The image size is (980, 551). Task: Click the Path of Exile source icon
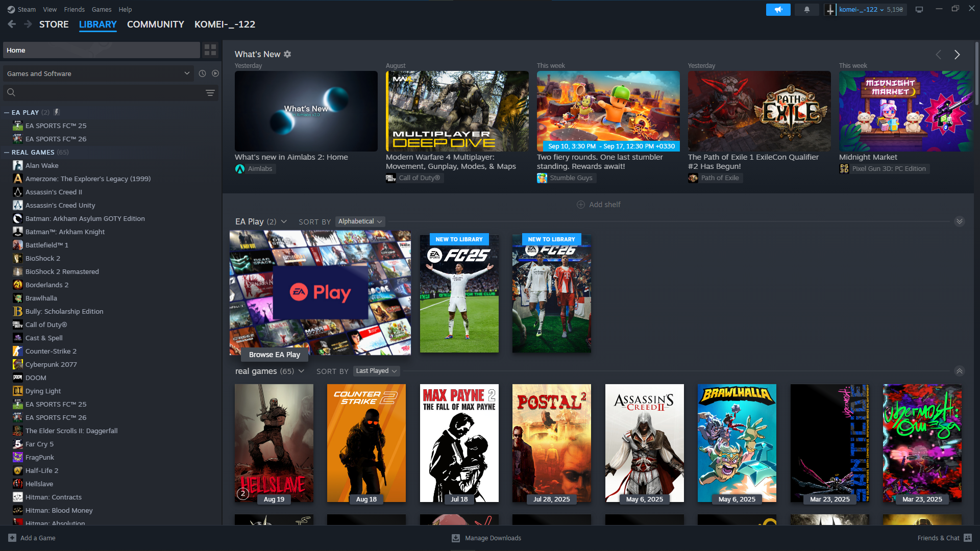693,178
